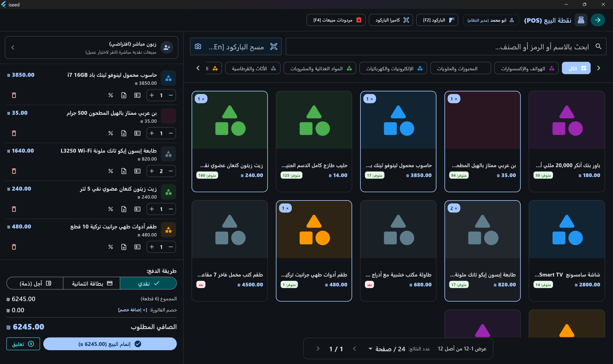The width and height of the screenshot is (613, 364).
Task: Expand the direct customer selector chevron
Action: (x=13, y=47)
